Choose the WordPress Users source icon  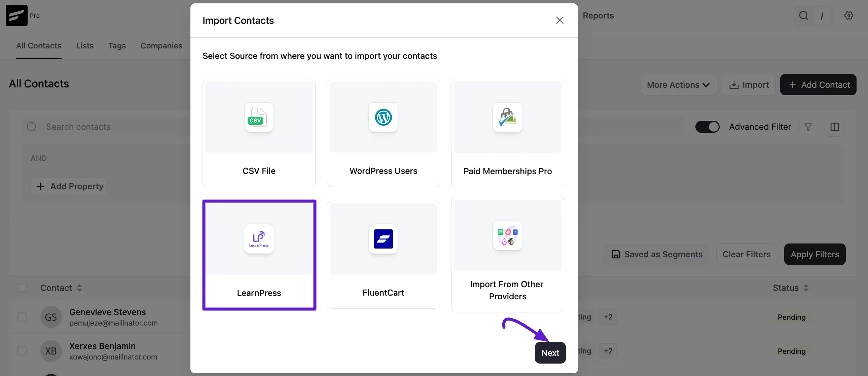pos(383,117)
